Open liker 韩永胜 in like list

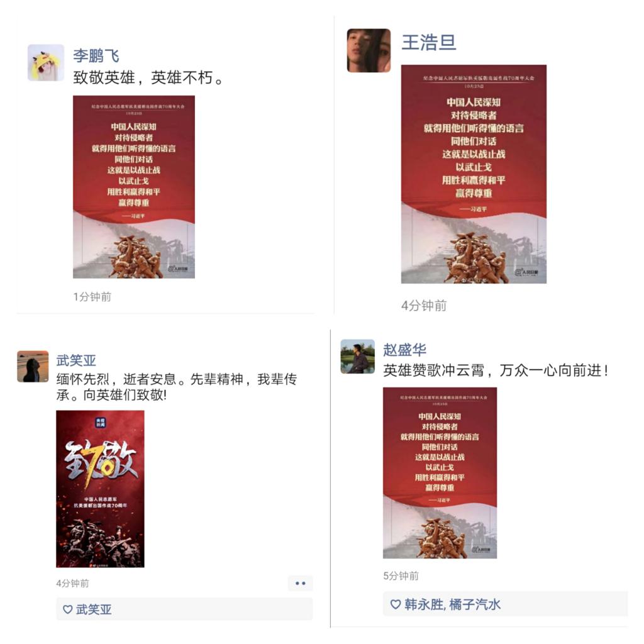coord(425,604)
